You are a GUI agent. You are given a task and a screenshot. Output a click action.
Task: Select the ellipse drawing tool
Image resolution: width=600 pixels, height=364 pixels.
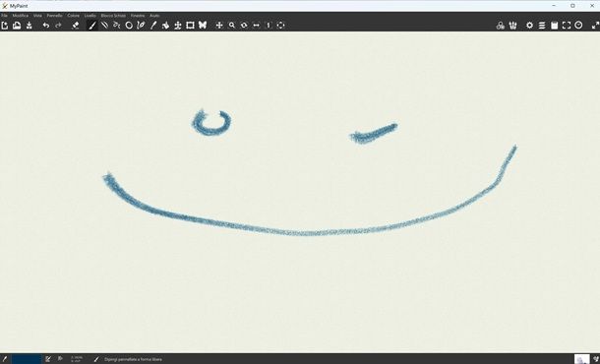point(129,26)
